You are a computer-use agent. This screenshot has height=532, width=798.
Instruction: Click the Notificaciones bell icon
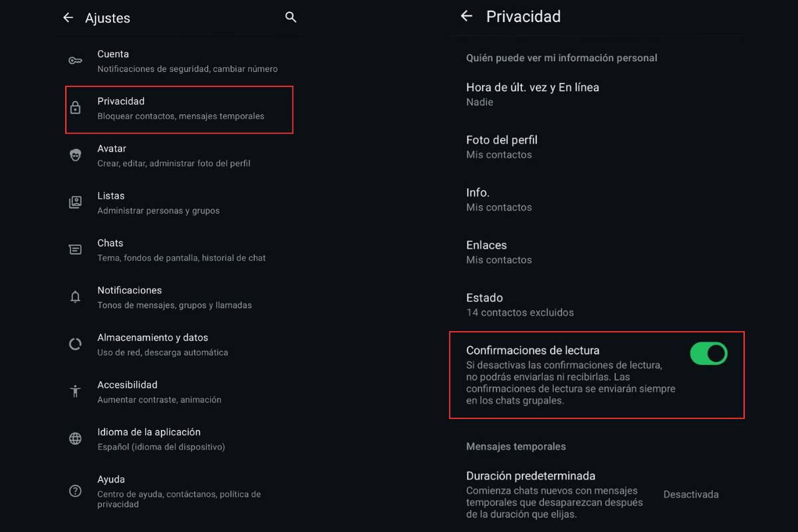pos(75,296)
